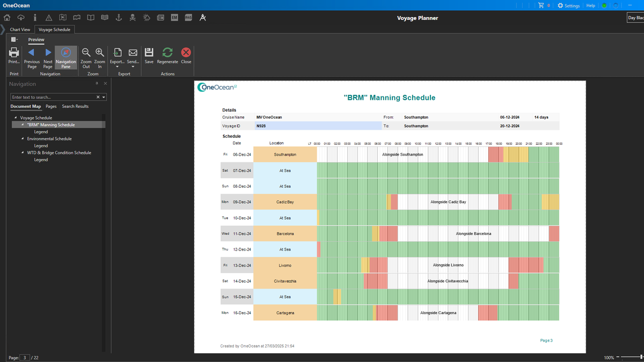Click the weather cloud-sun icon

pos(147,18)
